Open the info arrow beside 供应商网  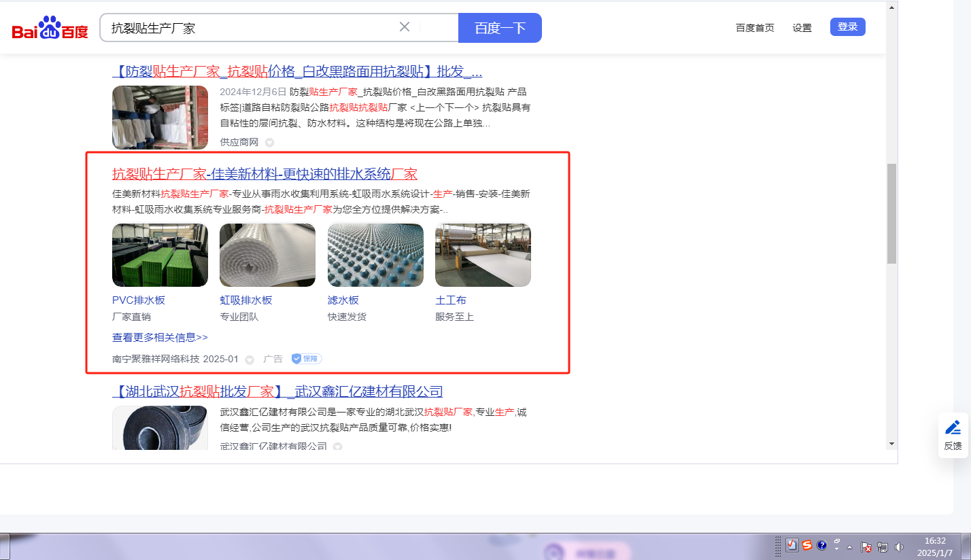coord(270,142)
